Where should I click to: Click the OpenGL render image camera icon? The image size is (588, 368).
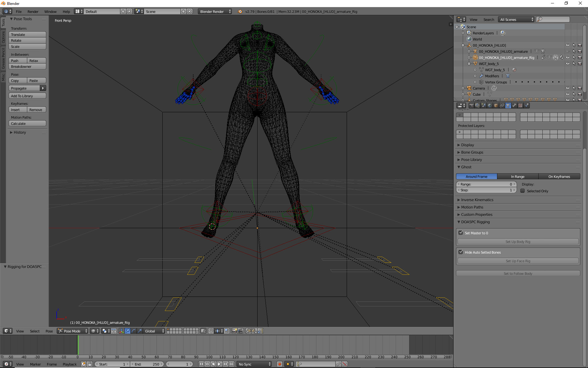(234, 331)
